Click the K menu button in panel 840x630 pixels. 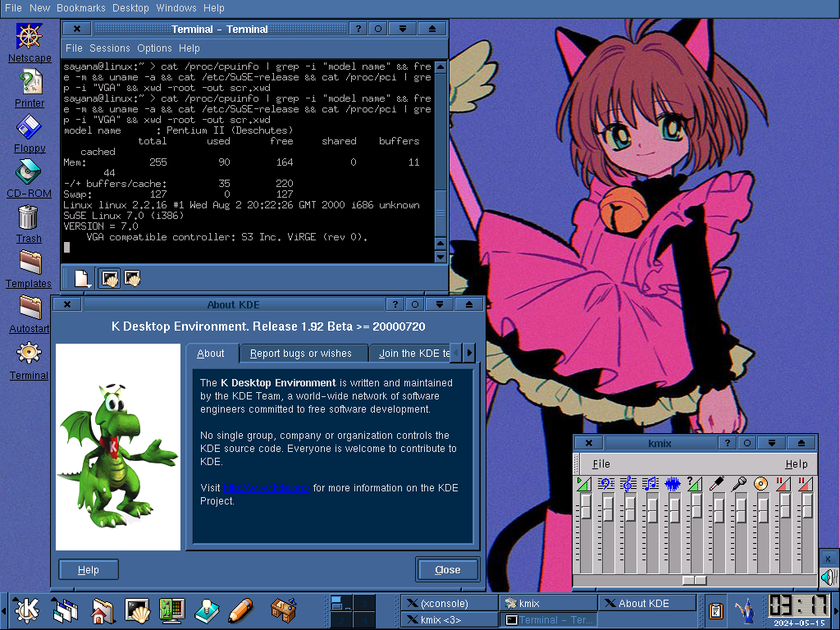pos(27,610)
